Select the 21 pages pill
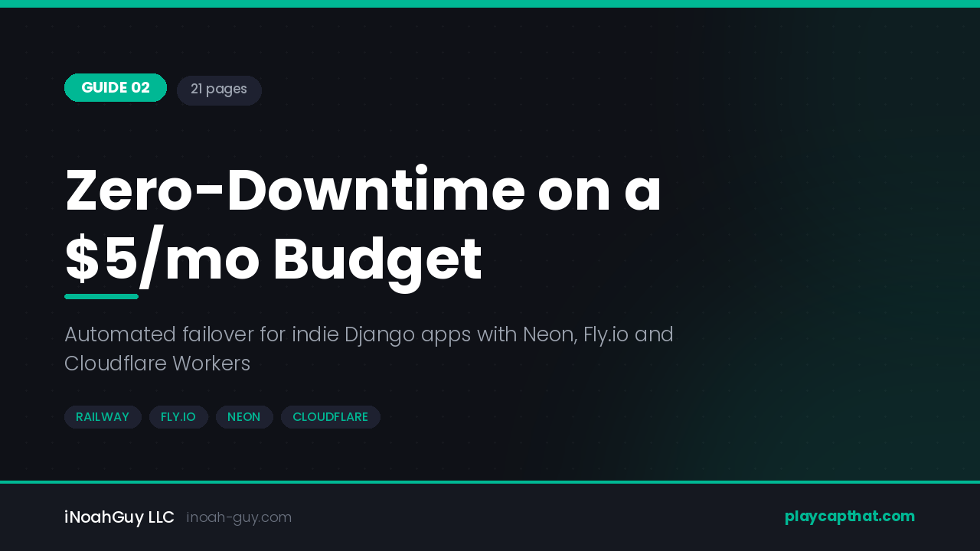 pyautogui.click(x=219, y=90)
